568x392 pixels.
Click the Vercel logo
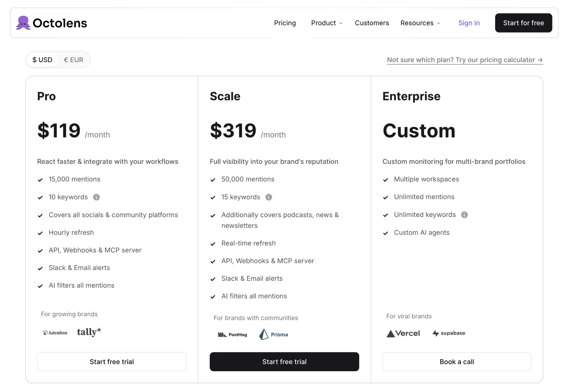click(403, 333)
